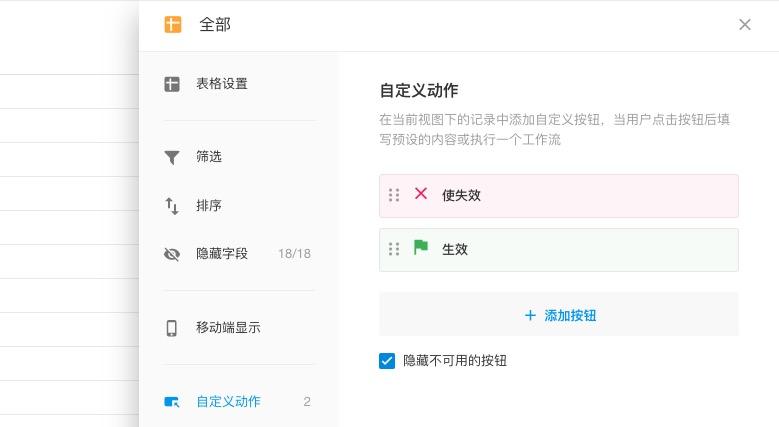Click the 筛选 filter funnel icon
This screenshot has width=779, height=427.
coord(172,157)
